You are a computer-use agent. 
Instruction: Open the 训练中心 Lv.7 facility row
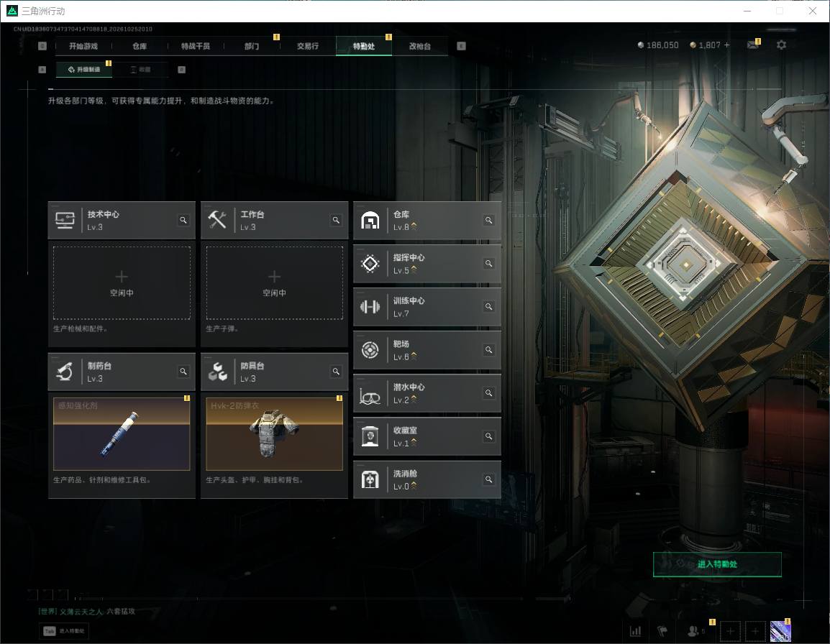427,307
